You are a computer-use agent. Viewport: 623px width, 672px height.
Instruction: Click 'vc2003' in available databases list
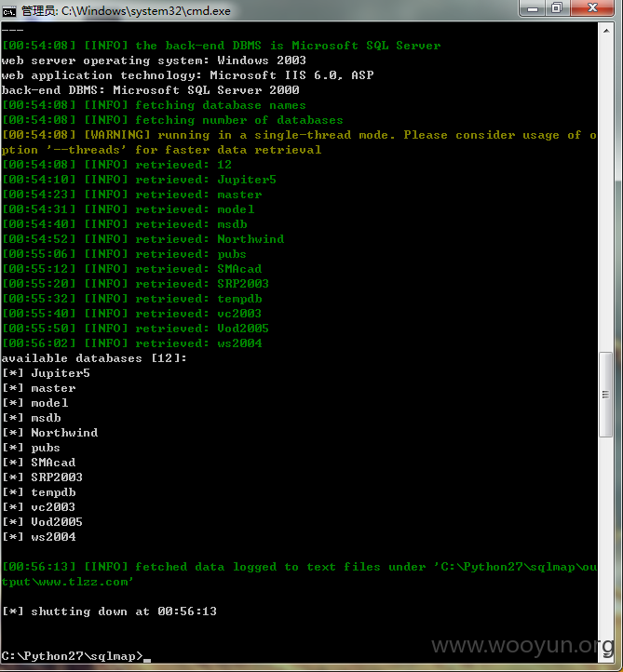(x=53, y=507)
